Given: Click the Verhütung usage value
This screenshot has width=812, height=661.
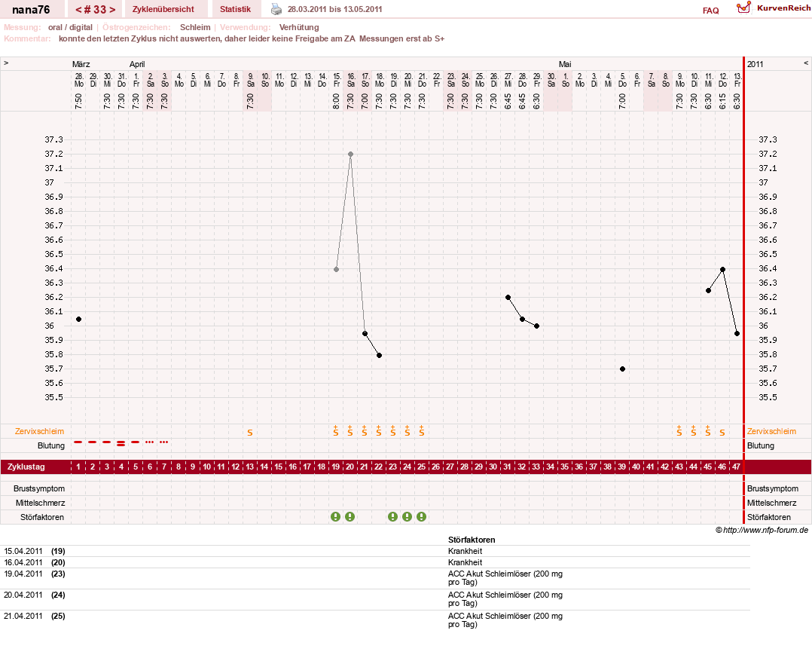Looking at the screenshot, I should (299, 27).
